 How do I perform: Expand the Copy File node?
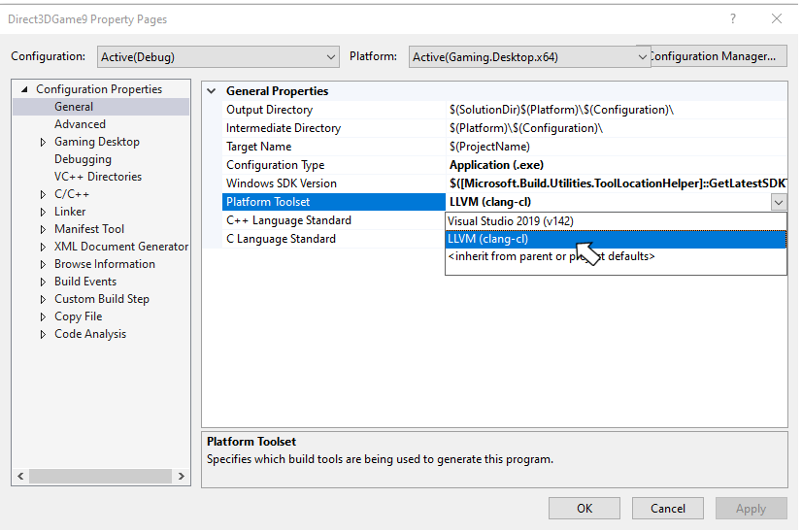click(43, 316)
